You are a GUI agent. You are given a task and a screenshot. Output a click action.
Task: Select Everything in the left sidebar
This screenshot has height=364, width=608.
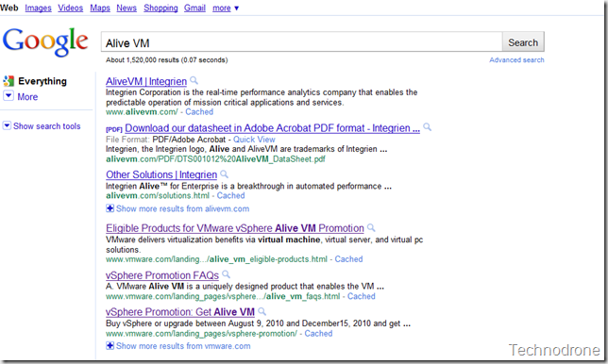click(42, 81)
